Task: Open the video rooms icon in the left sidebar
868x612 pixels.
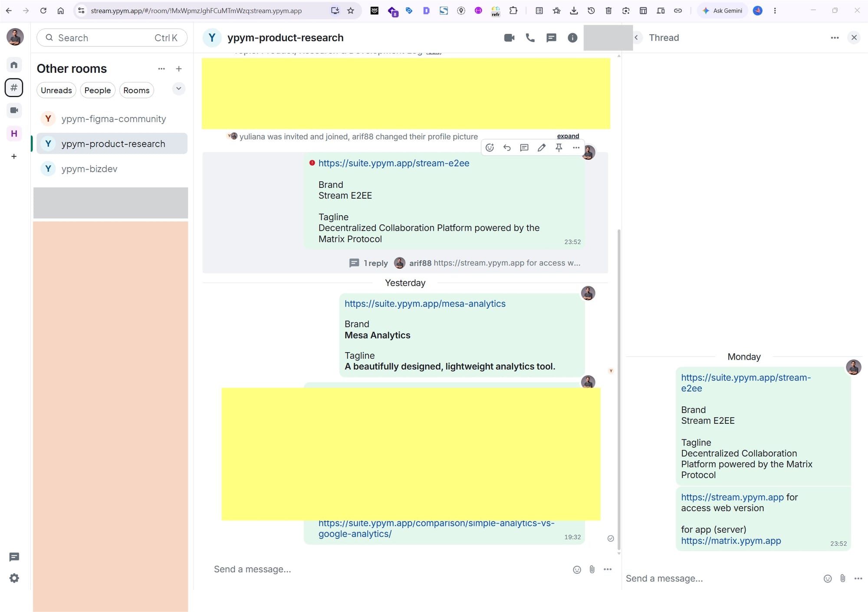Action: click(14, 110)
